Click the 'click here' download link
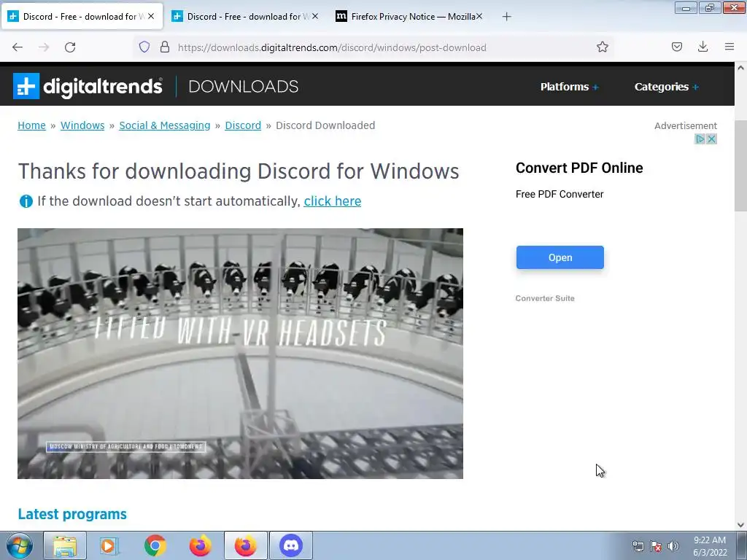The image size is (747, 560). pos(333,201)
